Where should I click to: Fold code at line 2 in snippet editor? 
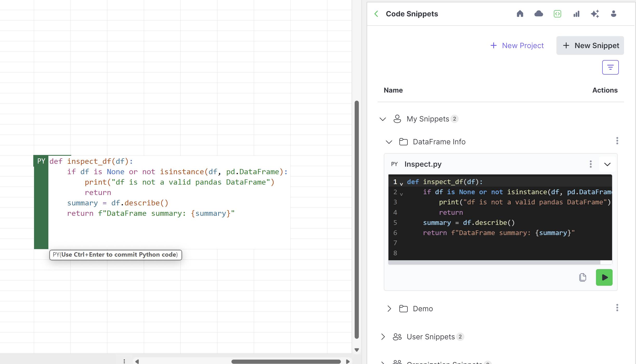point(401,194)
